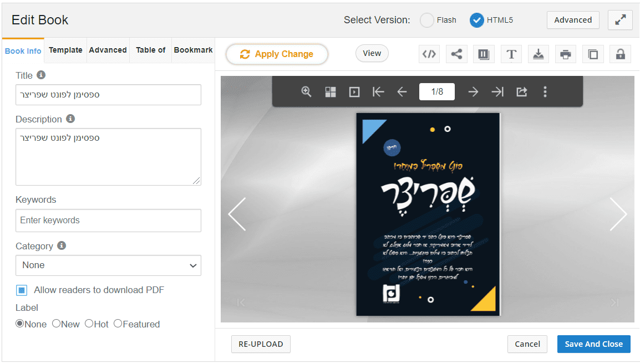Click the print icon in toolbar

(x=566, y=54)
